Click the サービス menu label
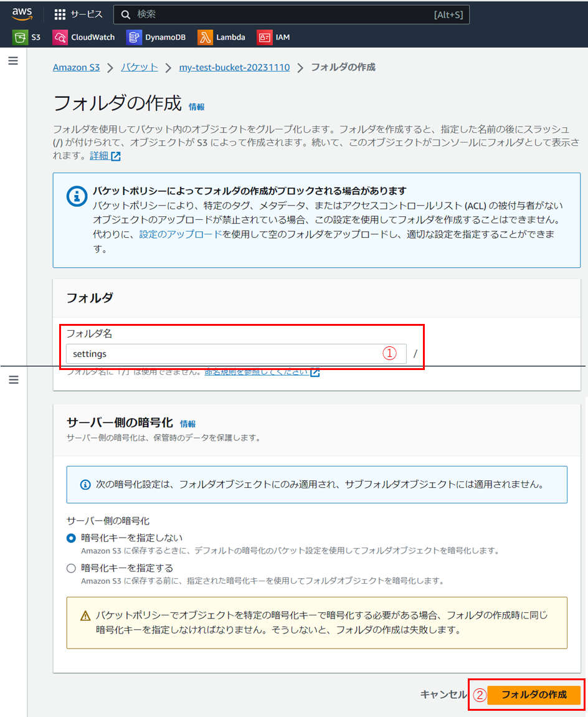The width and height of the screenshot is (588, 717). (87, 14)
